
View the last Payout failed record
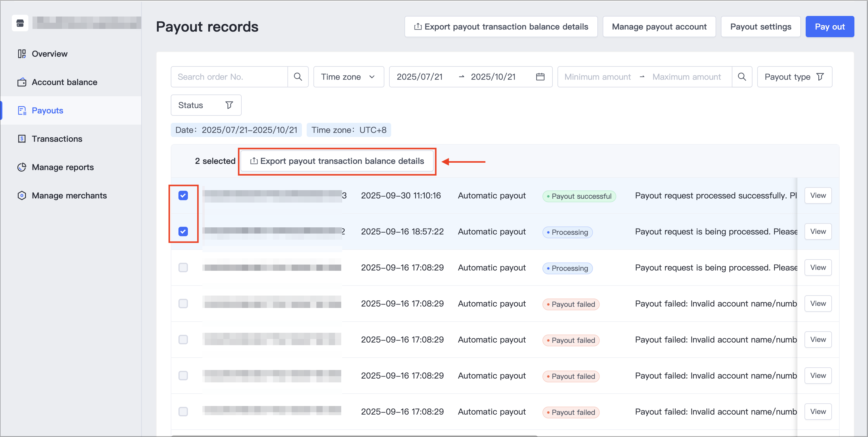818,411
